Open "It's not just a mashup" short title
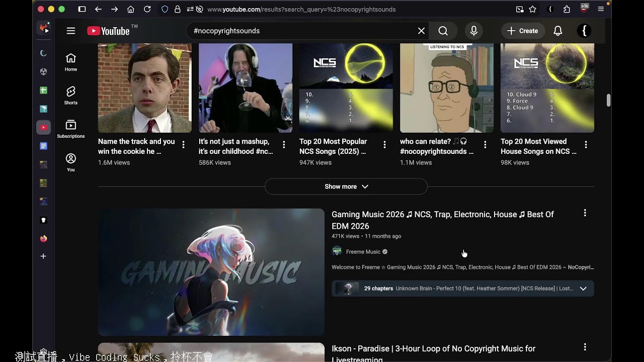The height and width of the screenshot is (362, 644). [236, 146]
